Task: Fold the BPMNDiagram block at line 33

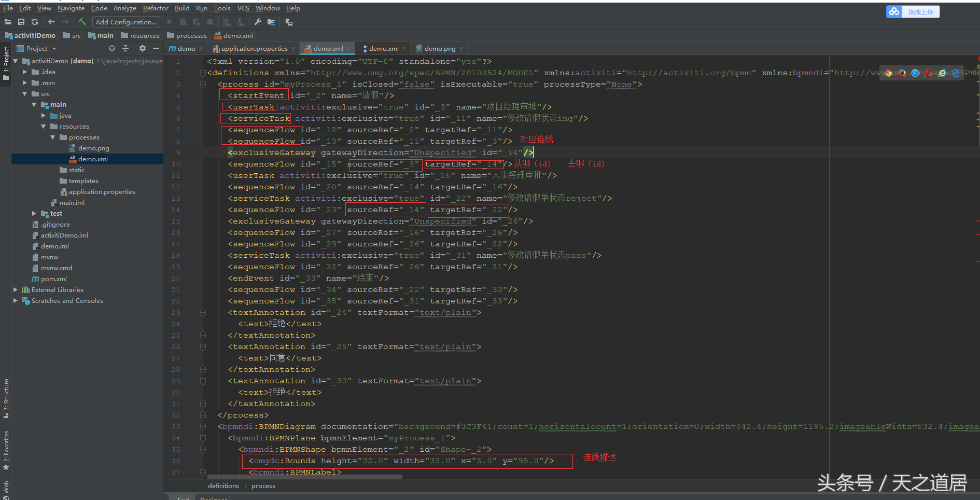Action: (x=203, y=426)
